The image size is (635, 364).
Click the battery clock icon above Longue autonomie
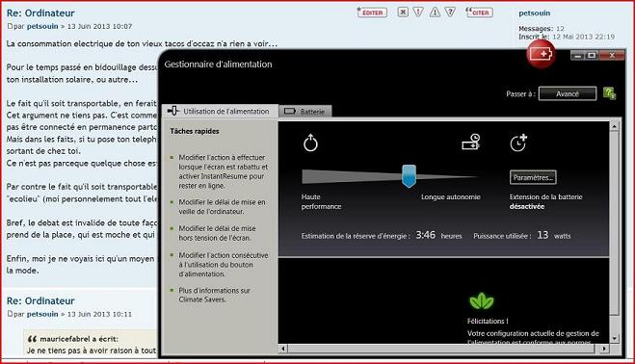[471, 142]
